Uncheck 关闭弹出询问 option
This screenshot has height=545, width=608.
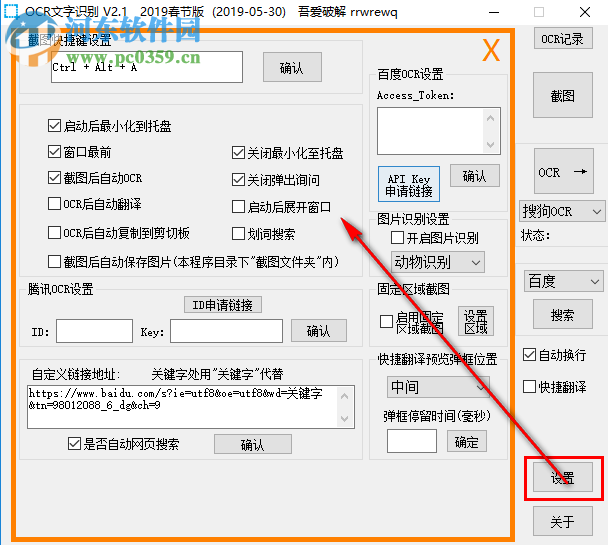[238, 180]
